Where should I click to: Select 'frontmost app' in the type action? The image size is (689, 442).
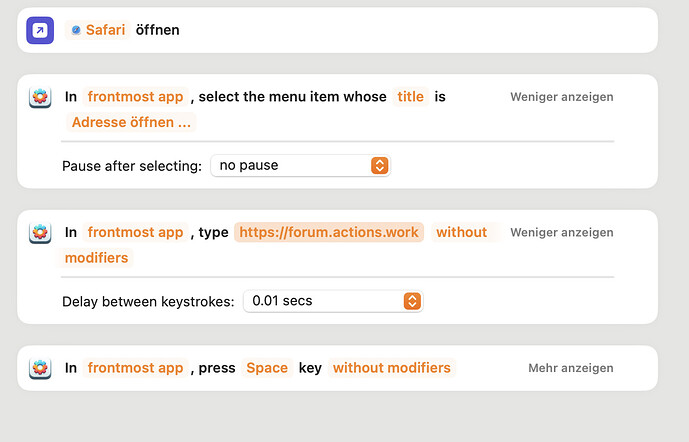tap(135, 232)
